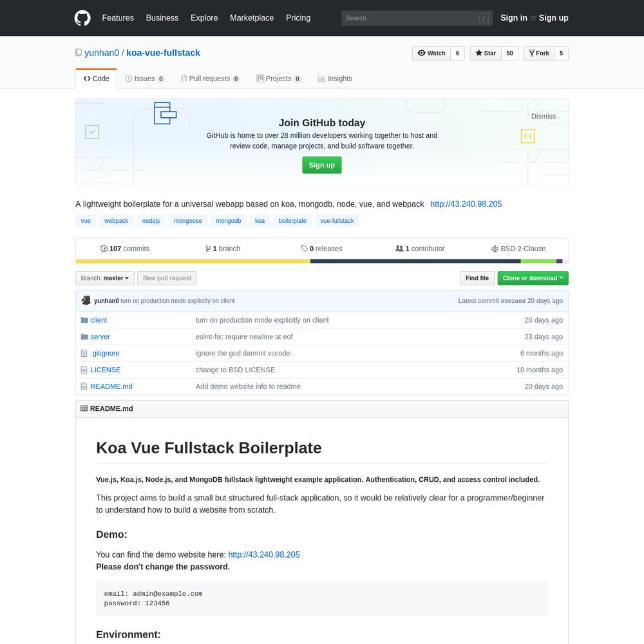
Task: Click Sign up in the header
Action: click(x=554, y=18)
